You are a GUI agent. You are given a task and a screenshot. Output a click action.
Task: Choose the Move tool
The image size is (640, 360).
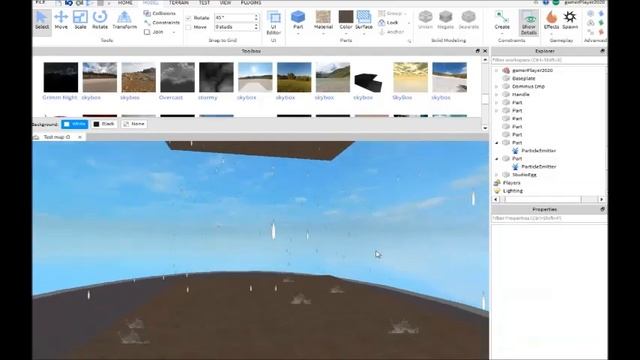pyautogui.click(x=61, y=20)
